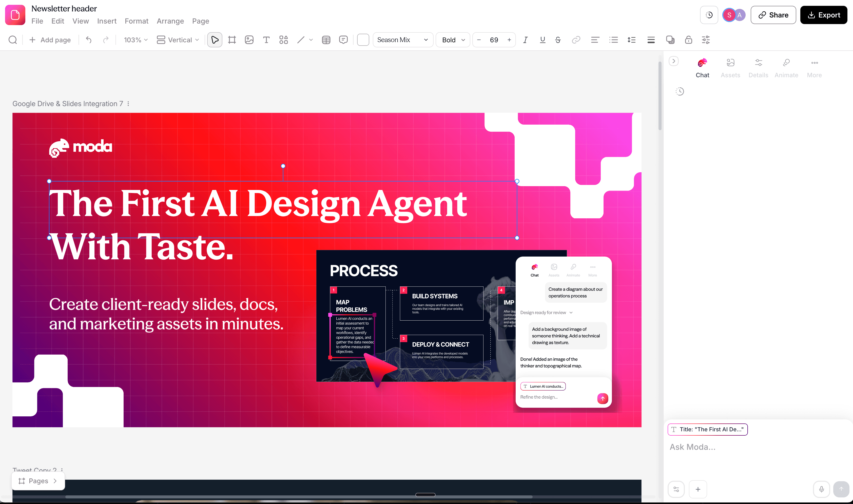853x504 pixels.
Task: Insert a link on selected text
Action: [576, 40]
